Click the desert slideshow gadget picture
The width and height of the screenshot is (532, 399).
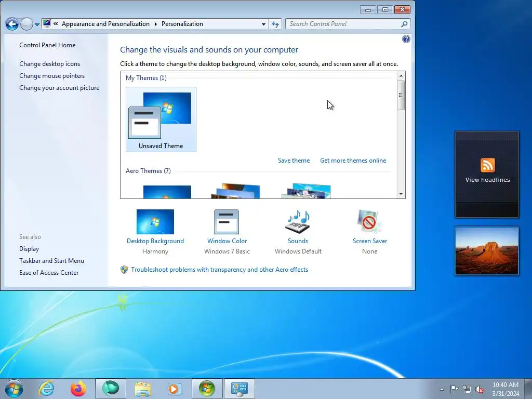[x=487, y=251]
